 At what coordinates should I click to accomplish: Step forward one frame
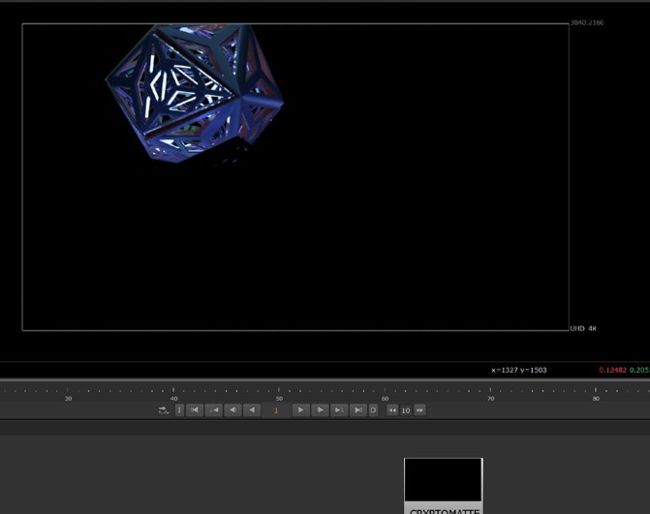(x=320, y=410)
